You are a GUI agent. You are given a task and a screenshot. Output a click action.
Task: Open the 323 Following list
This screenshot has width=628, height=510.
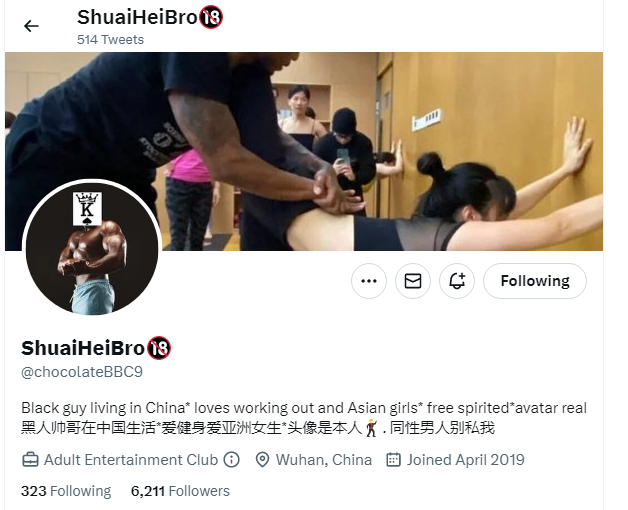click(x=66, y=491)
